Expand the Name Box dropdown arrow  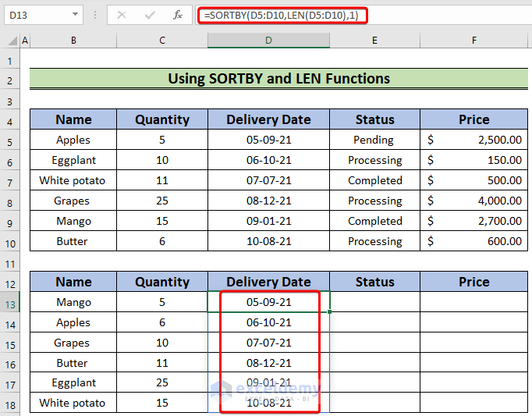point(75,15)
